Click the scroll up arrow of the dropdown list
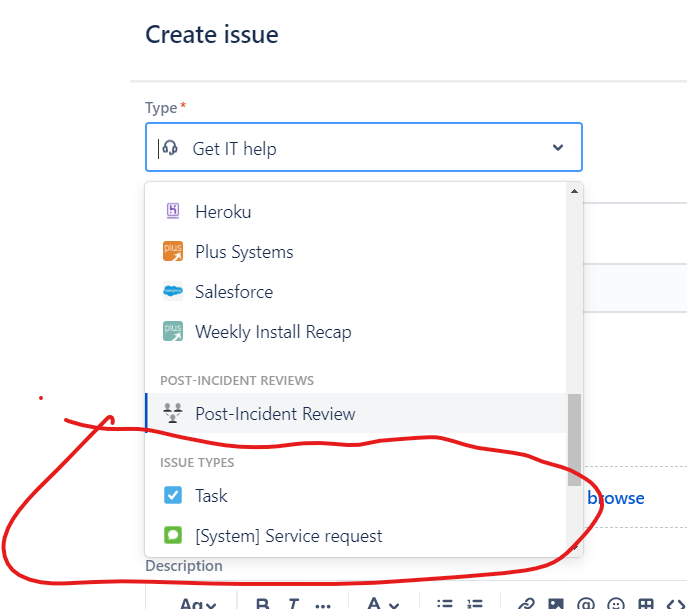The image size is (687, 609). coord(574,191)
